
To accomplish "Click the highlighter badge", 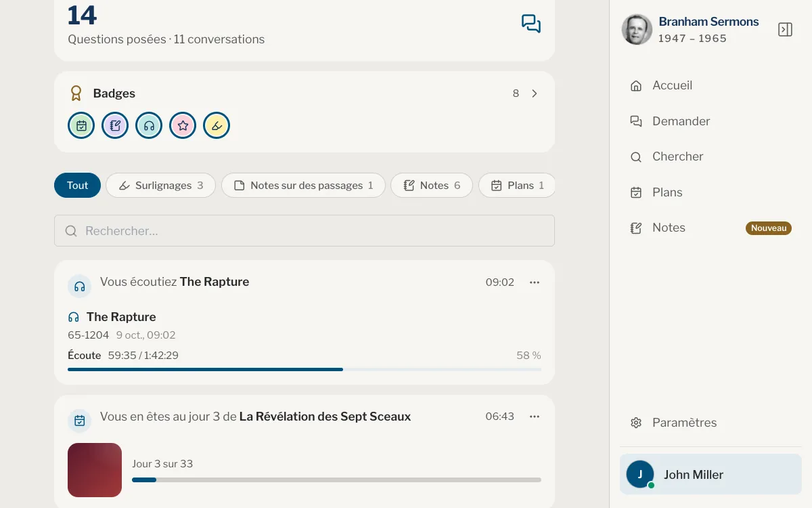I will tap(217, 125).
